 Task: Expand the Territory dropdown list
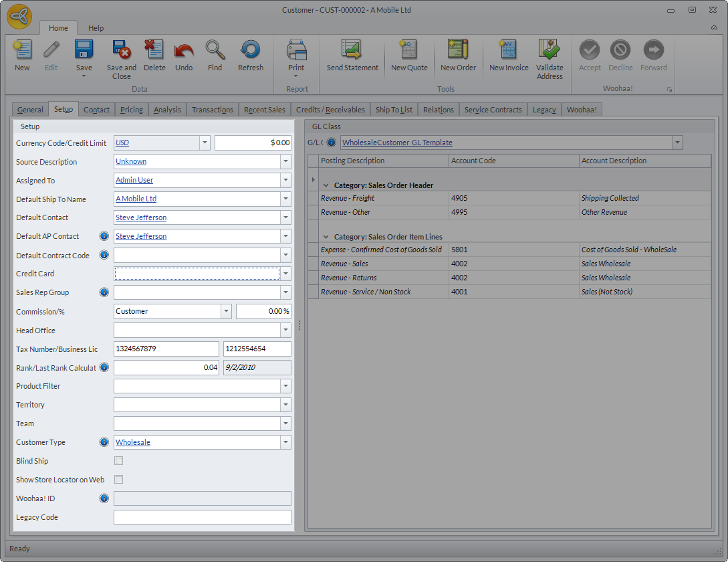286,405
